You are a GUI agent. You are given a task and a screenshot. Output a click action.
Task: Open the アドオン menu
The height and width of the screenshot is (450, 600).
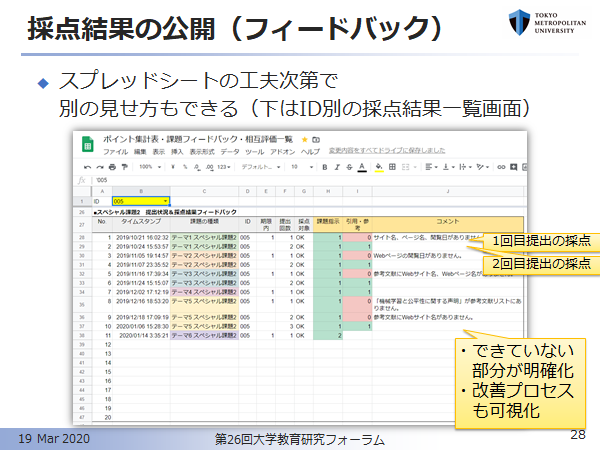pos(282,152)
